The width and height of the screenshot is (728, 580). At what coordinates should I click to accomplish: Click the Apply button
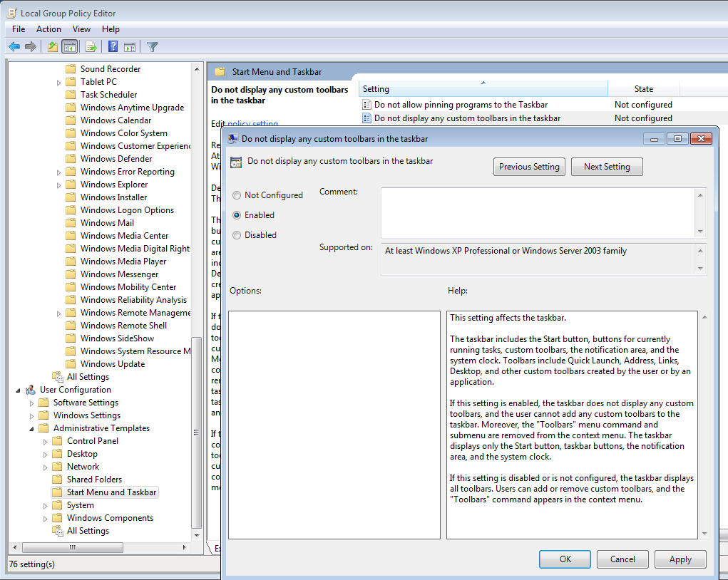(x=680, y=559)
